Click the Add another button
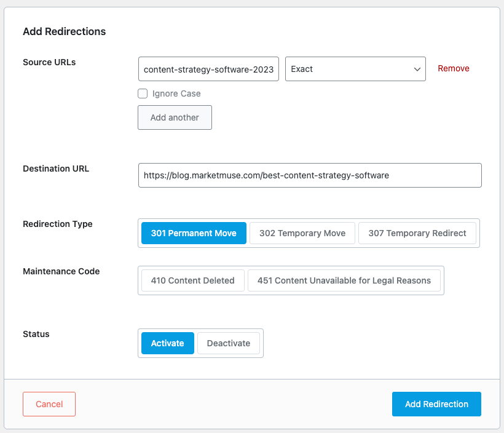Image resolution: width=504 pixels, height=433 pixels. click(x=175, y=117)
